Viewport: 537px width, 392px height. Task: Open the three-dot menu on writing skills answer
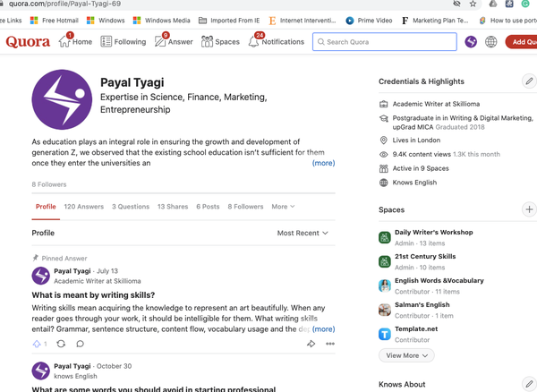coord(330,344)
